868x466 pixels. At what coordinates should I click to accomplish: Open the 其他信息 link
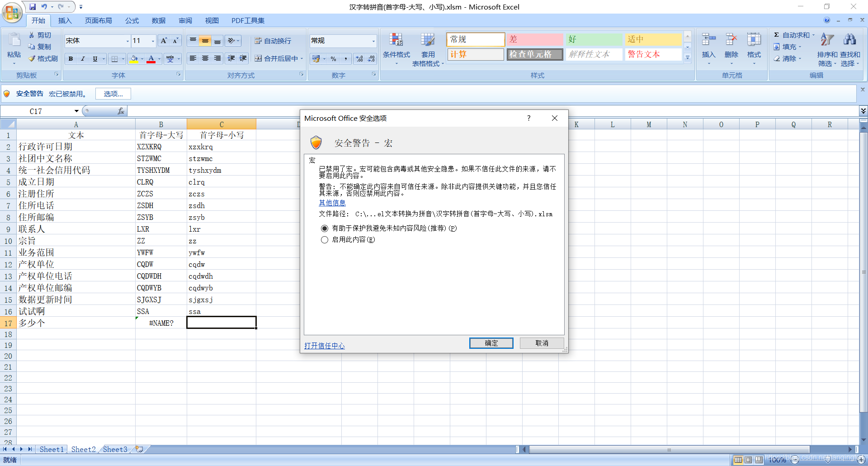[x=332, y=203]
